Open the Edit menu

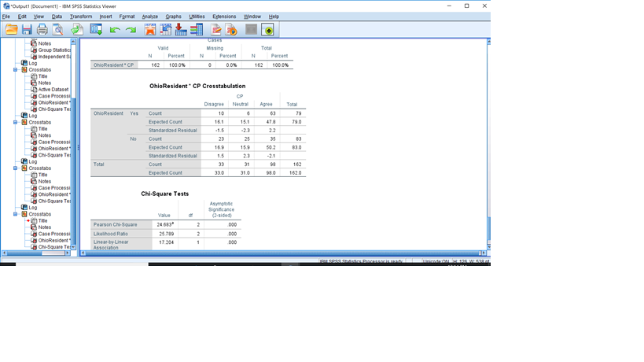22,17
